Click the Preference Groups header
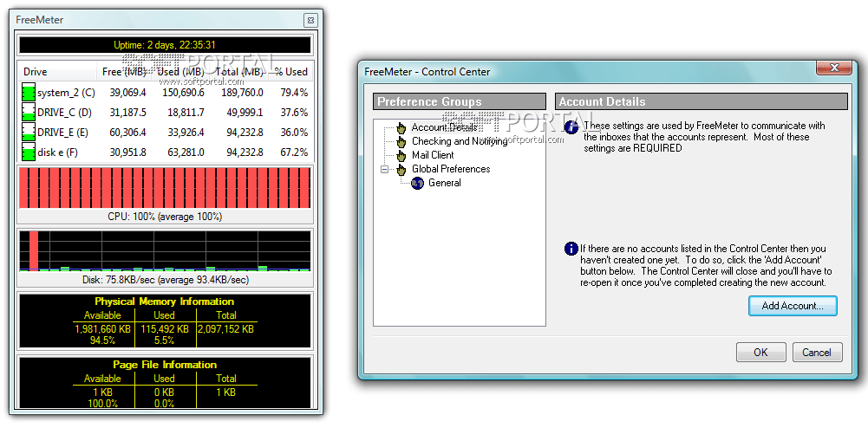868x428 pixels. [x=460, y=101]
